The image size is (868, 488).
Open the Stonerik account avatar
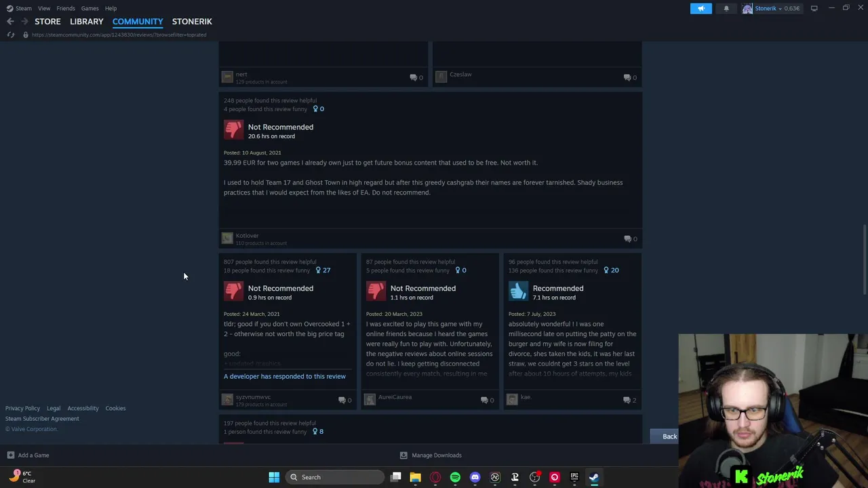(x=747, y=8)
